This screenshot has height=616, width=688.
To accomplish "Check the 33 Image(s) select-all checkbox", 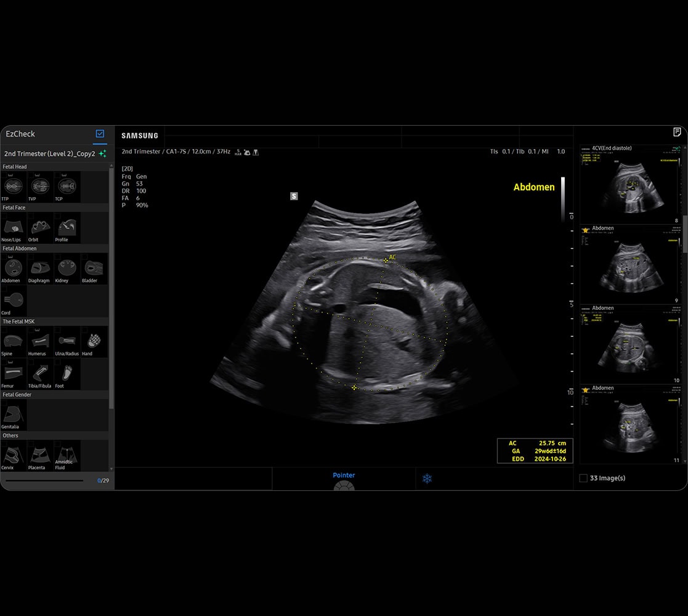I will (x=583, y=478).
